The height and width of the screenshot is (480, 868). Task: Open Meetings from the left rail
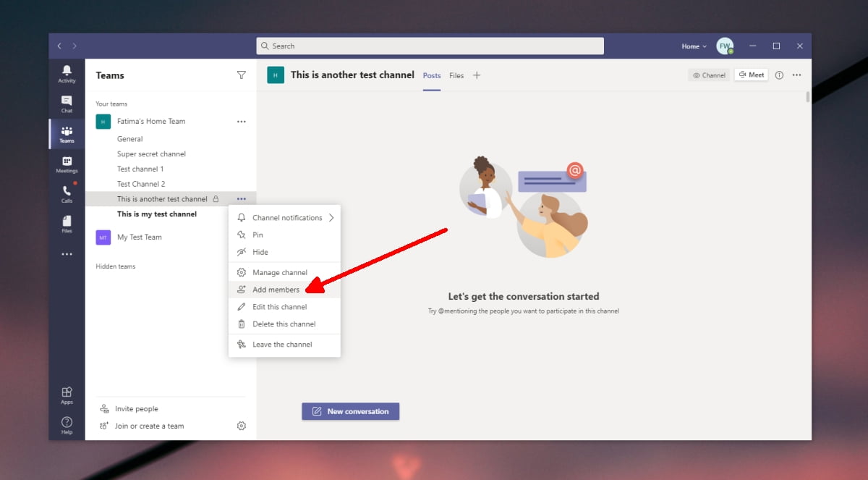click(67, 165)
